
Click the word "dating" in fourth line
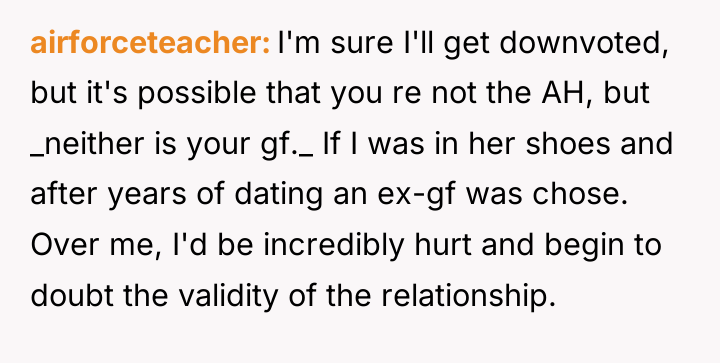(x=279, y=195)
